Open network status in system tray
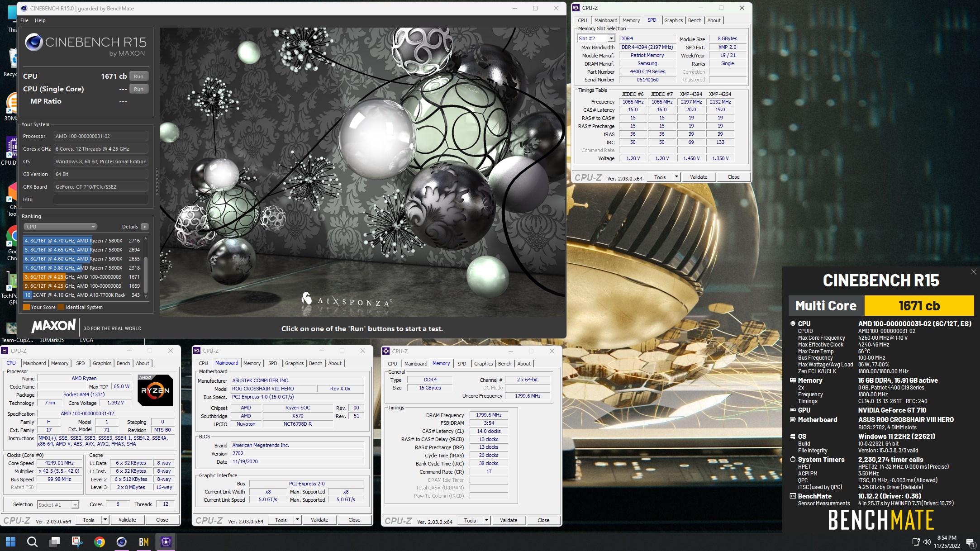The image size is (980, 551). tap(916, 541)
